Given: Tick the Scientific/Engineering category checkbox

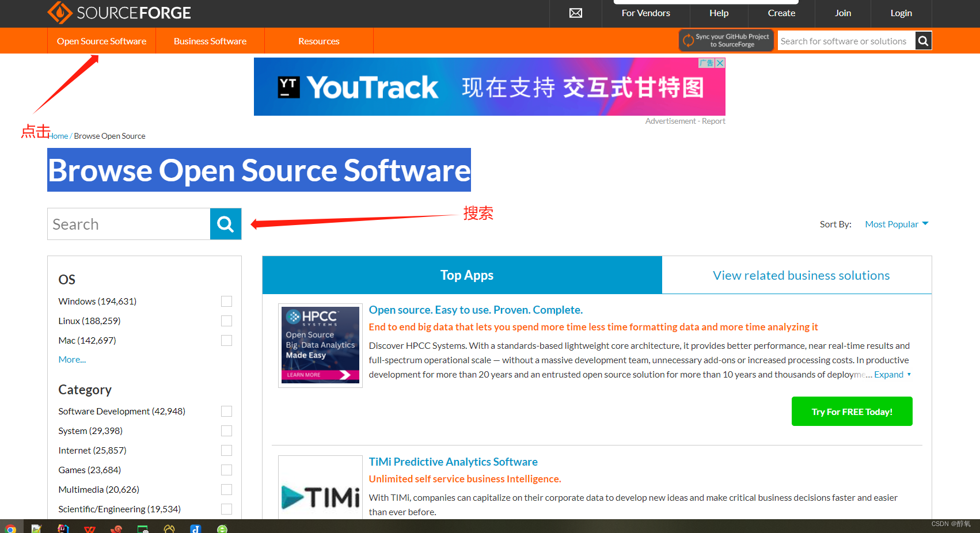Looking at the screenshot, I should point(227,509).
